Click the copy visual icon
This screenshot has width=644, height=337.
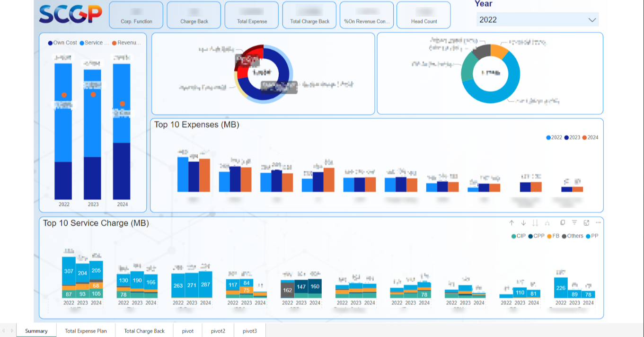click(x=563, y=223)
